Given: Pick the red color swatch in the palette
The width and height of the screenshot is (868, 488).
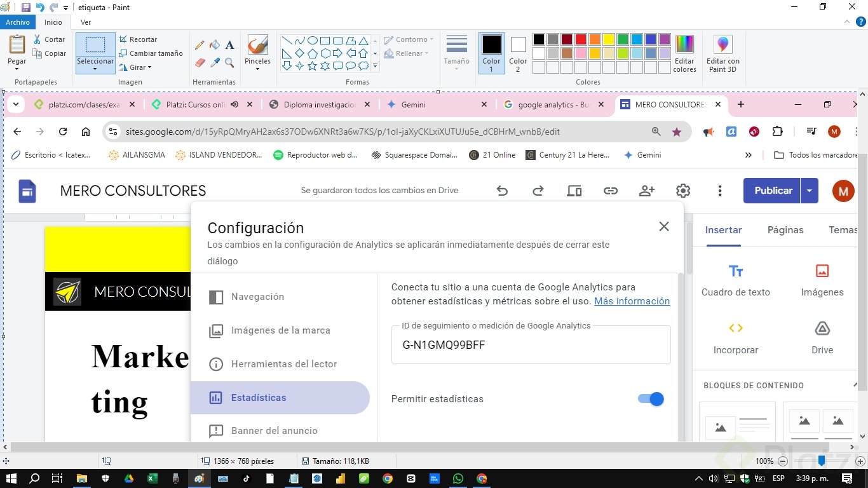Looking at the screenshot, I should point(581,39).
